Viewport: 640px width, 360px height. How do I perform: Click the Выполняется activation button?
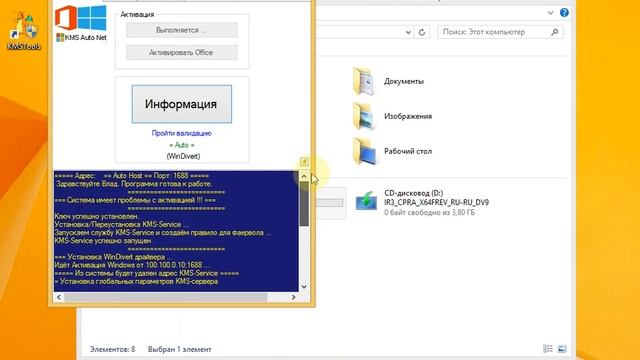pyautogui.click(x=182, y=30)
